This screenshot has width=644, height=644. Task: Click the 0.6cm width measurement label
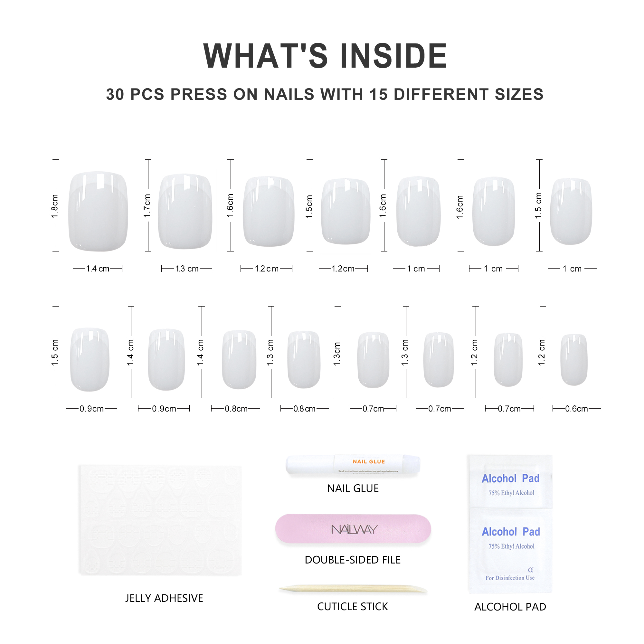(576, 409)
